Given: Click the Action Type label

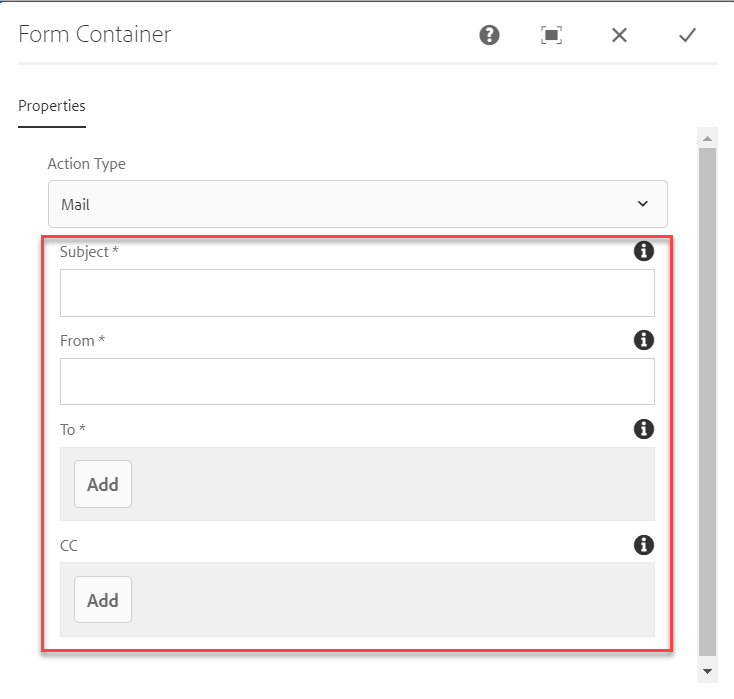Looking at the screenshot, I should coord(87,164).
